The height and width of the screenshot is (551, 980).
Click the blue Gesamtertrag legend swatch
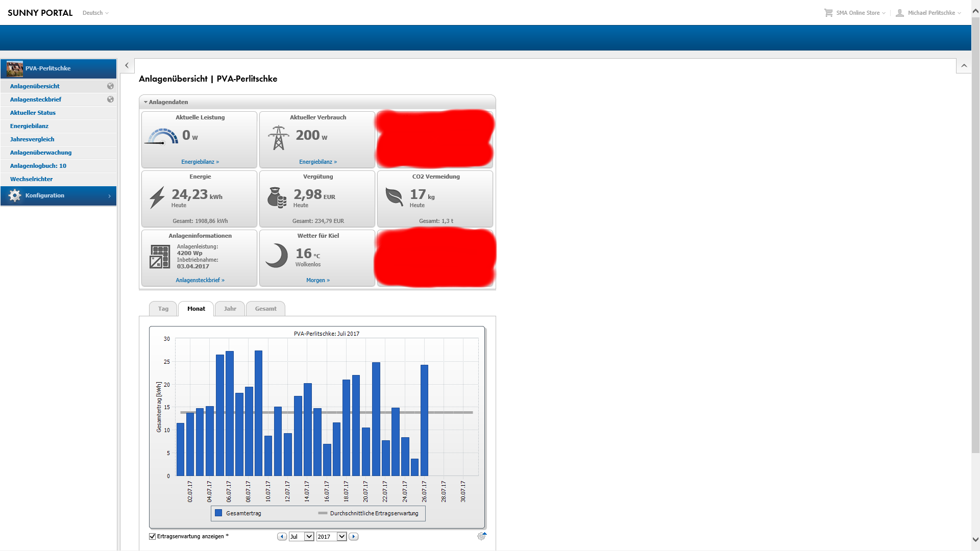click(x=218, y=513)
